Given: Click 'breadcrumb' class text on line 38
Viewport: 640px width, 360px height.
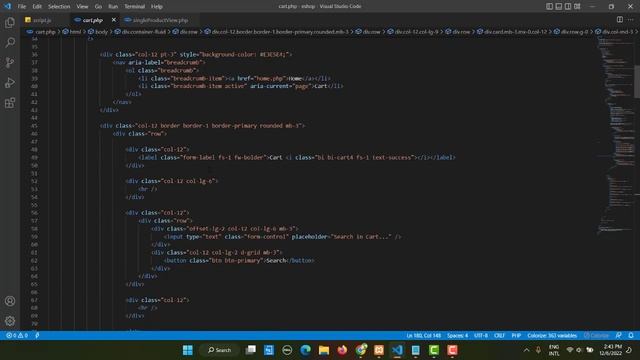Looking at the screenshot, I should click(x=176, y=70).
